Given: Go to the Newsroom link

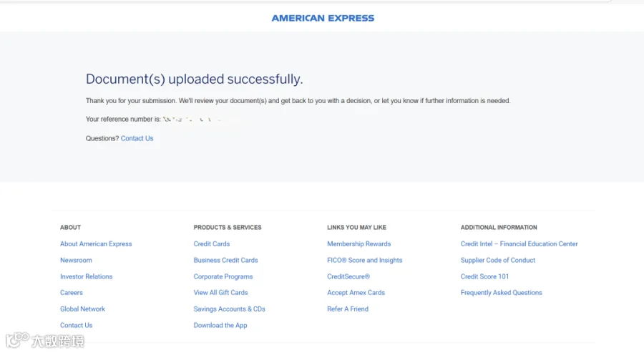Looking at the screenshot, I should click(76, 260).
